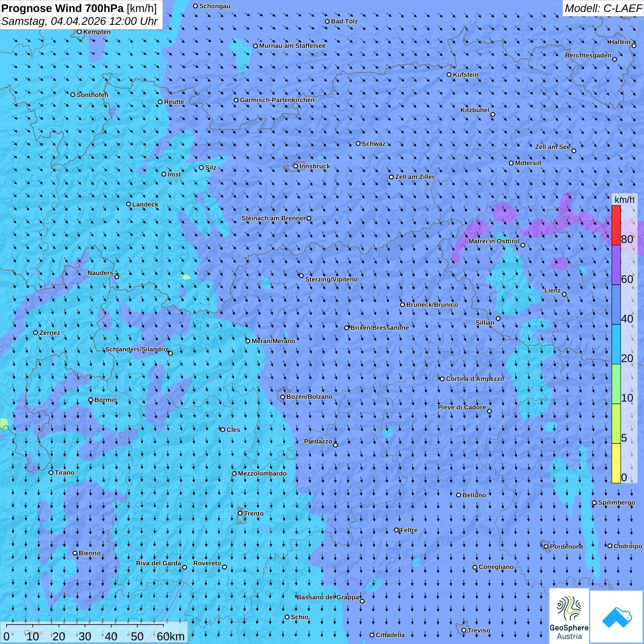Click the Schongau city label
The height and width of the screenshot is (644, 644).
pos(215,6)
